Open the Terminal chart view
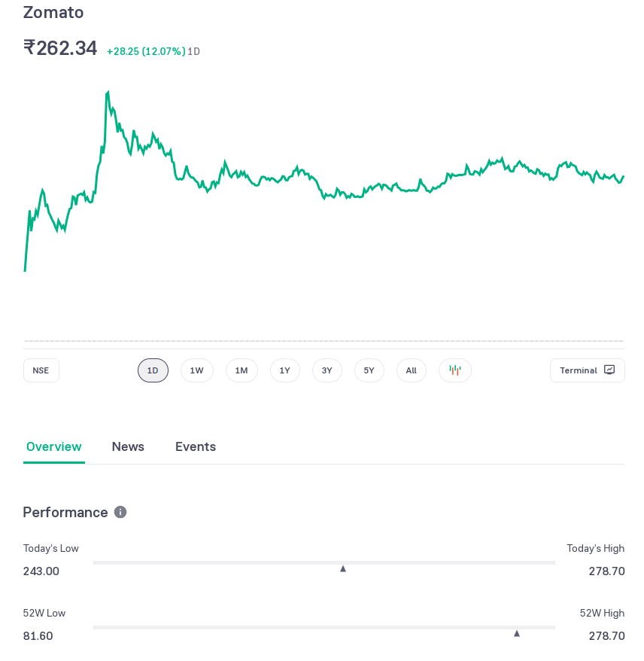The image size is (644, 661). click(x=587, y=370)
